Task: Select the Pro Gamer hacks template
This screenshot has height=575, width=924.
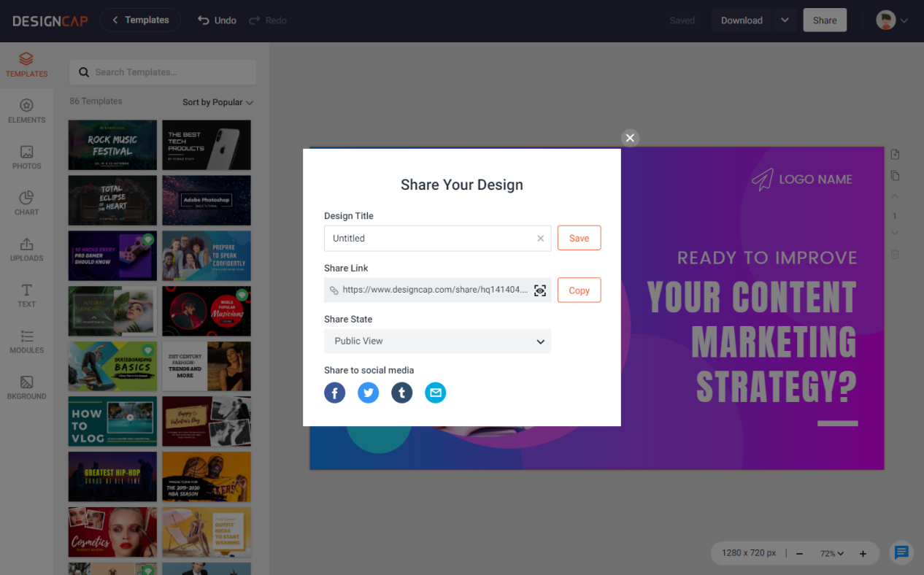Action: tap(112, 256)
